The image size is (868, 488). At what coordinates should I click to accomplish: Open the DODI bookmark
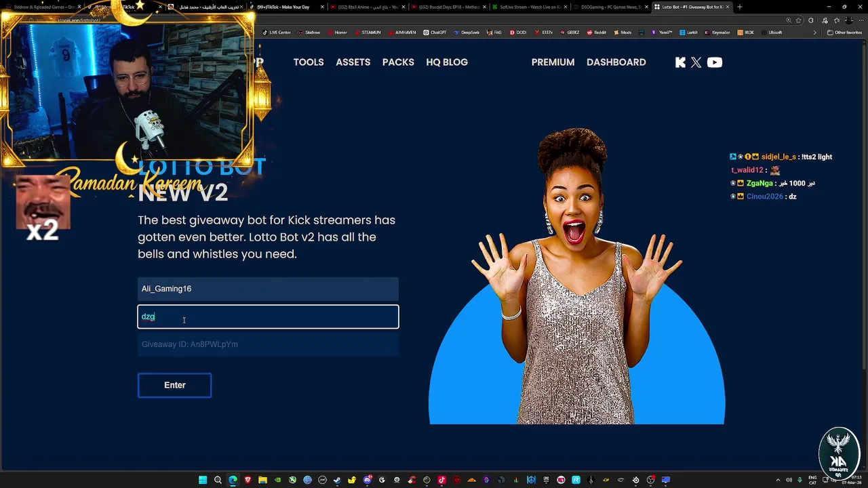coord(517,33)
